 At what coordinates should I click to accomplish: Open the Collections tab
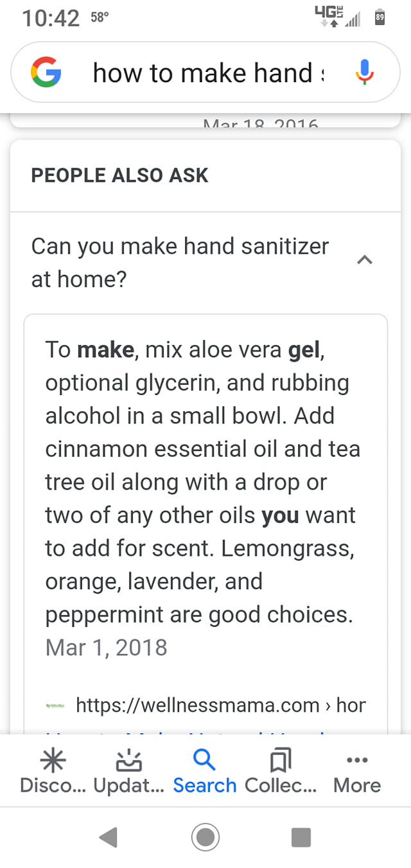pos(281,771)
